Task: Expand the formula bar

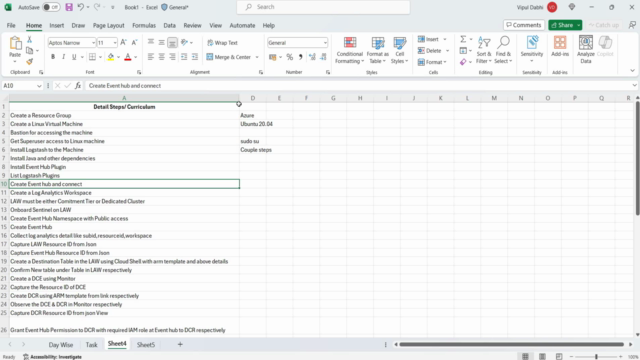Action: point(634,86)
